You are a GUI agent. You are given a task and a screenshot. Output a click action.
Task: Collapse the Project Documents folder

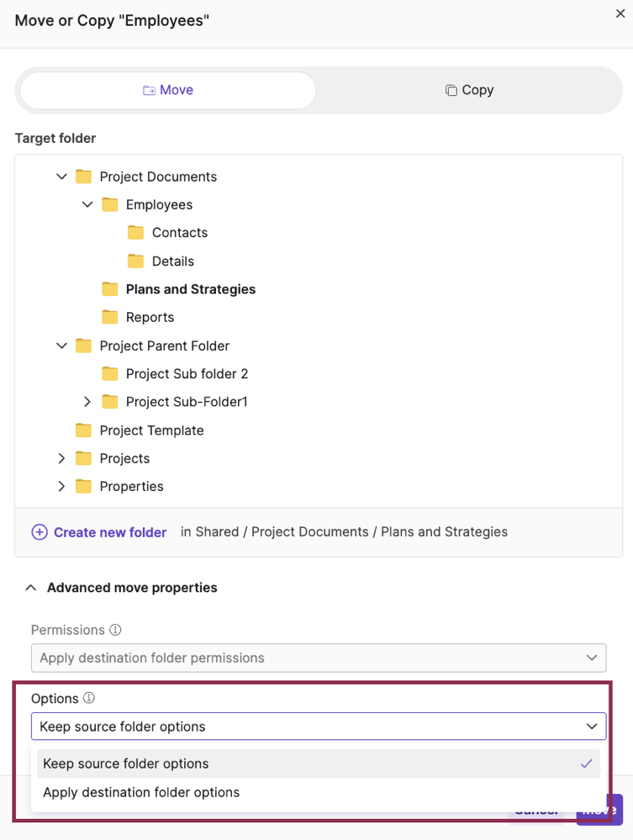point(61,177)
